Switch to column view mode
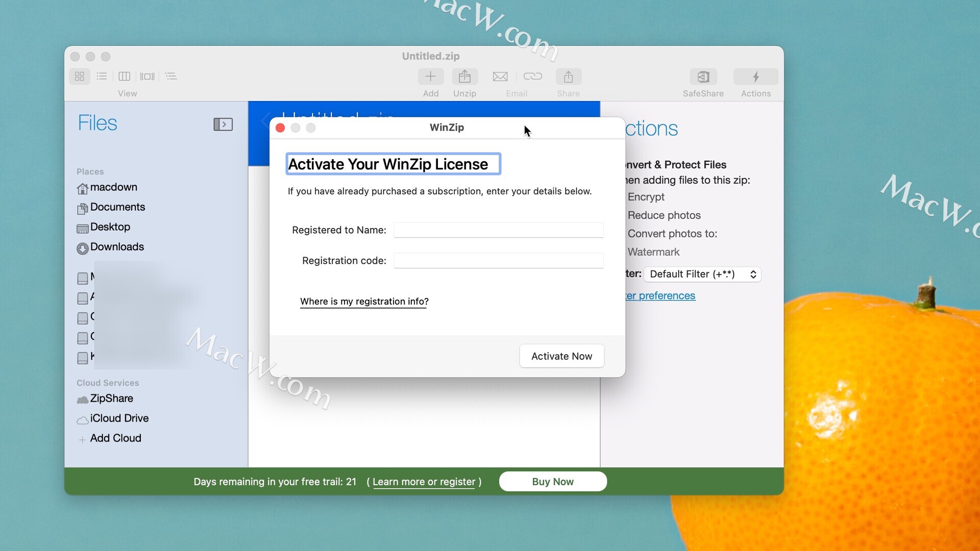 pyautogui.click(x=124, y=77)
